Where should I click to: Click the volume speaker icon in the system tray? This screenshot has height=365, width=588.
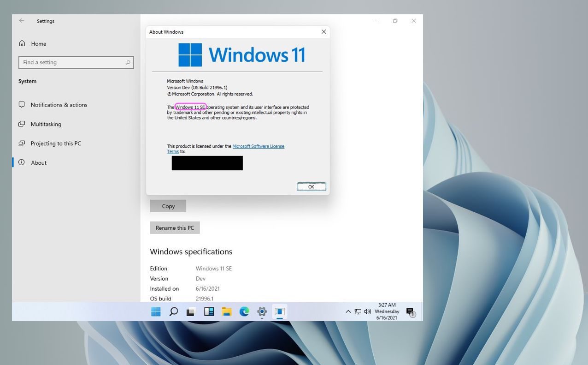[x=367, y=311]
